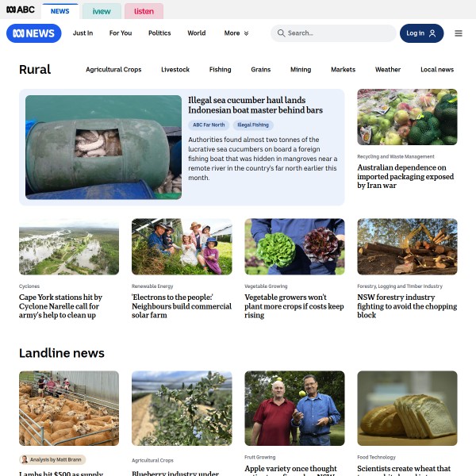The height and width of the screenshot is (476, 476).
Task: Open Analysis by Matt Brann byline
Action: (x=52, y=459)
